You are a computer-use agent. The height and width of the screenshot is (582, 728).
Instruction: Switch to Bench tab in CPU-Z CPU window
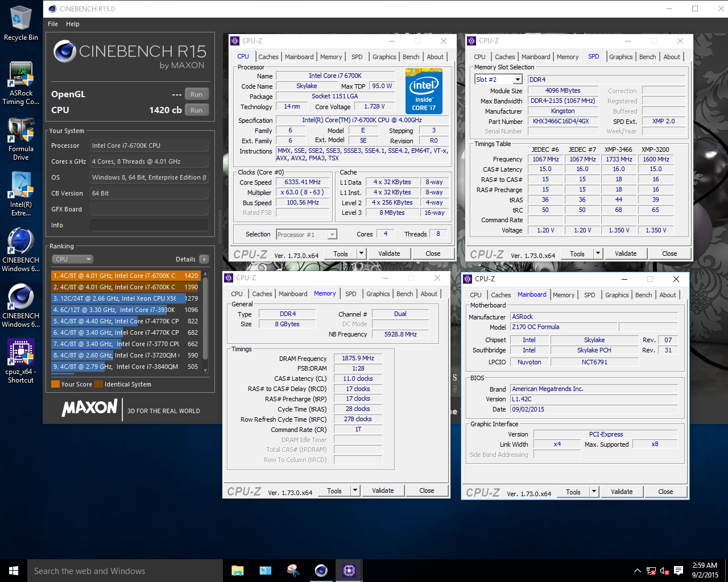(x=411, y=57)
